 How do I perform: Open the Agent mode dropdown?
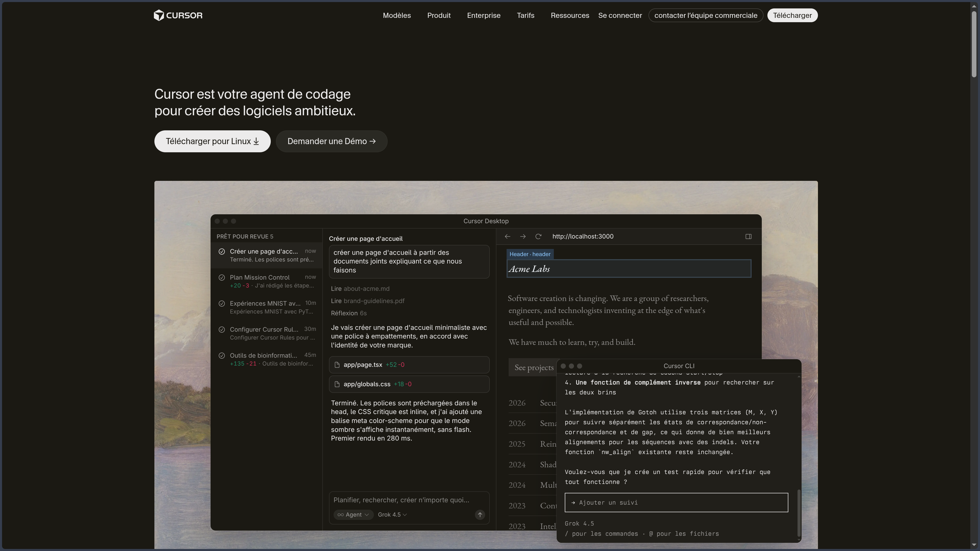(353, 515)
